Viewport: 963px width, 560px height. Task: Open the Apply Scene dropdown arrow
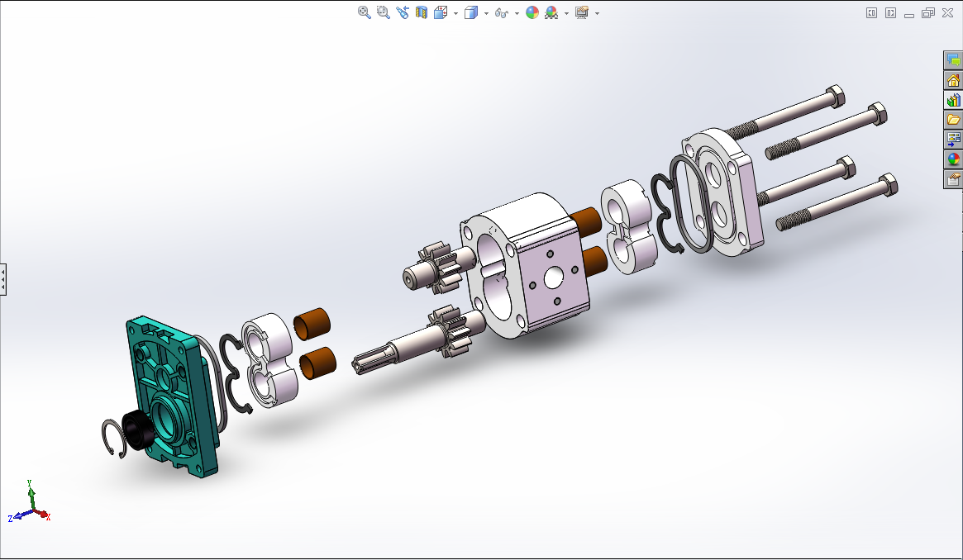566,13
